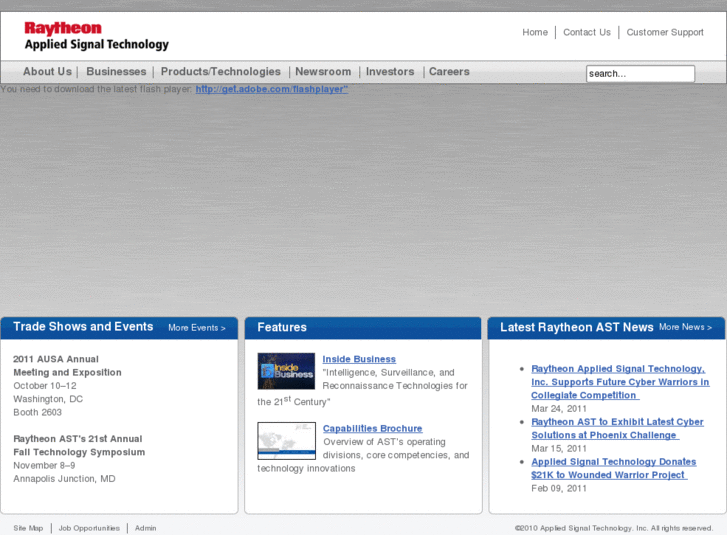The width and height of the screenshot is (727, 545).
Task: Open the Capabilities Brochure thumbnail image
Action: coord(286,440)
